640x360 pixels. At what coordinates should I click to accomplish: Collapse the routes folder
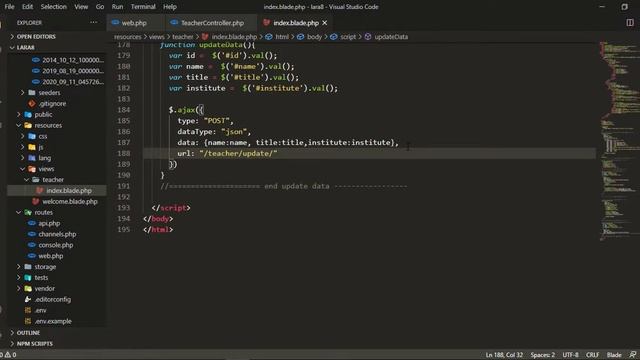point(43,212)
